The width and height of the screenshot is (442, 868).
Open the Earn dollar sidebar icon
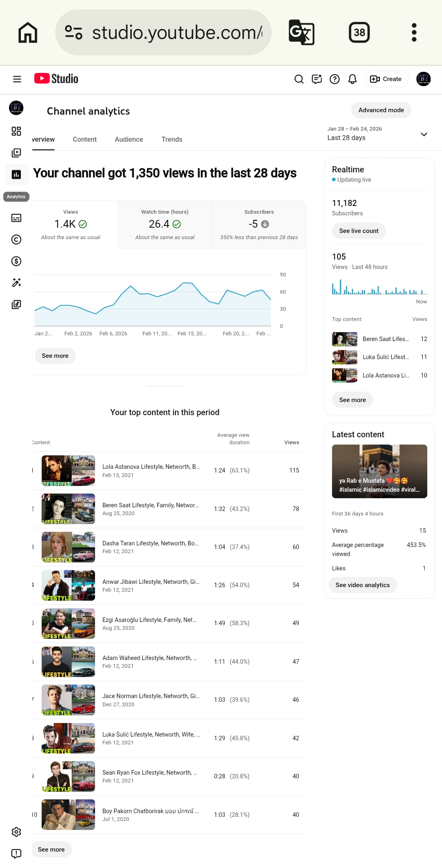(x=16, y=261)
